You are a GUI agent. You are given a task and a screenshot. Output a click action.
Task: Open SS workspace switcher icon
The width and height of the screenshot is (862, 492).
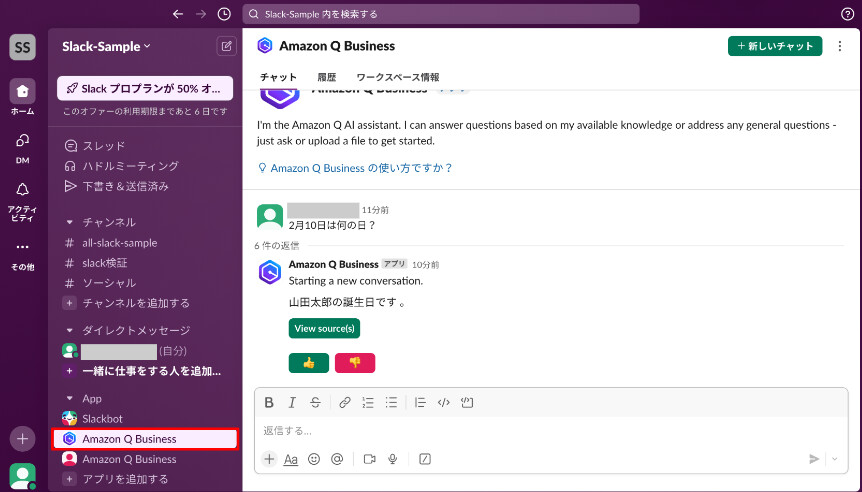click(x=23, y=47)
